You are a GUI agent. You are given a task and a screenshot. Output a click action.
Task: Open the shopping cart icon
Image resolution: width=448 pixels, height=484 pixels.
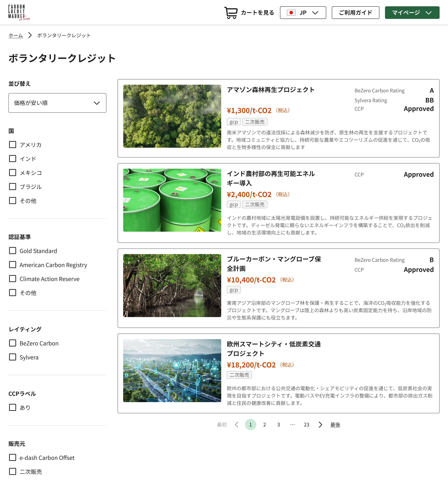(x=231, y=13)
